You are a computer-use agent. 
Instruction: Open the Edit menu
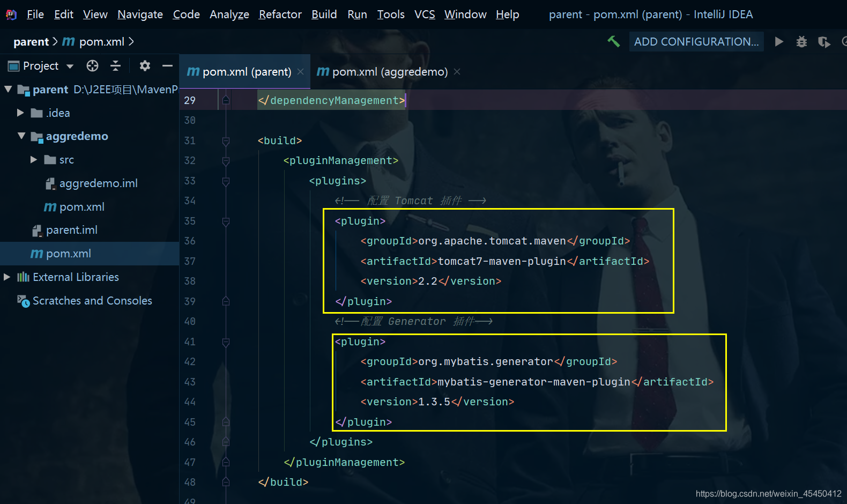point(64,14)
